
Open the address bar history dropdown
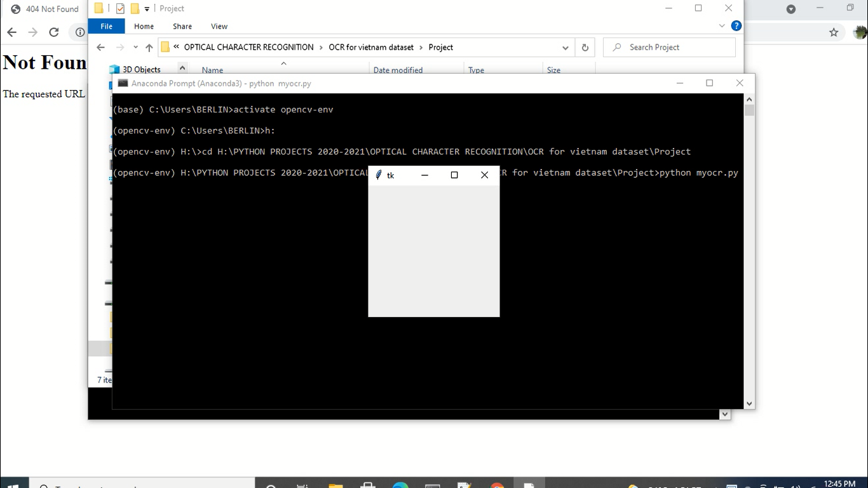(x=565, y=47)
